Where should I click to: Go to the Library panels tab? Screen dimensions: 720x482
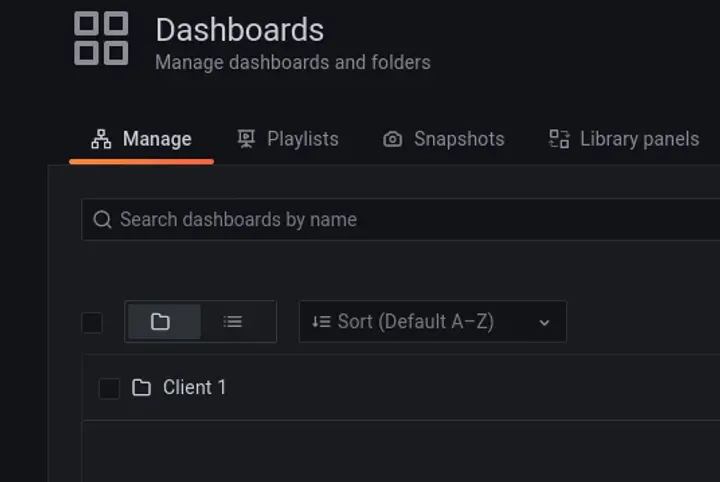pyautogui.click(x=624, y=140)
